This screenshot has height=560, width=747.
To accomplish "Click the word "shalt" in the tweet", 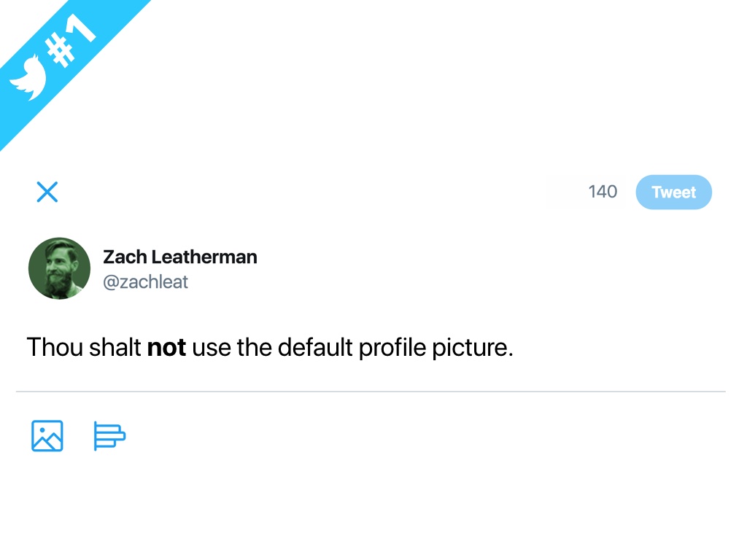I will [115, 348].
